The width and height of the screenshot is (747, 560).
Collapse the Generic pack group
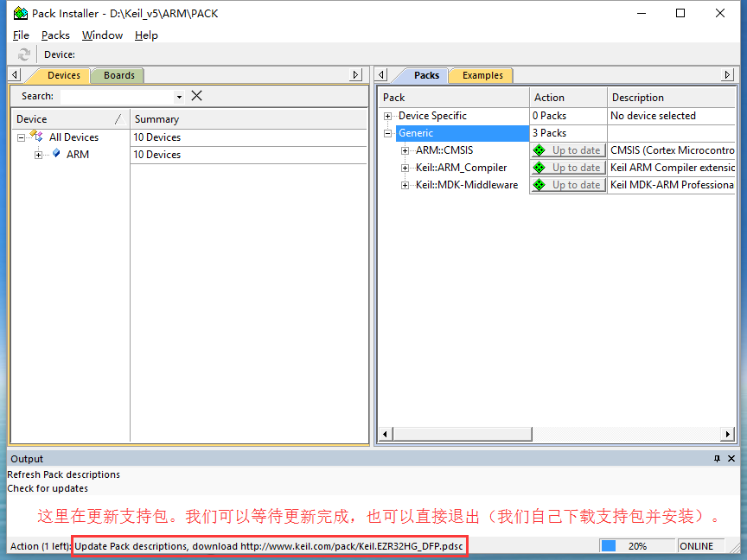[x=388, y=133]
